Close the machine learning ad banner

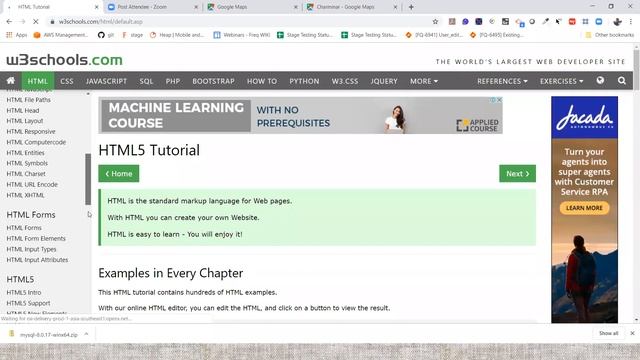[x=499, y=100]
